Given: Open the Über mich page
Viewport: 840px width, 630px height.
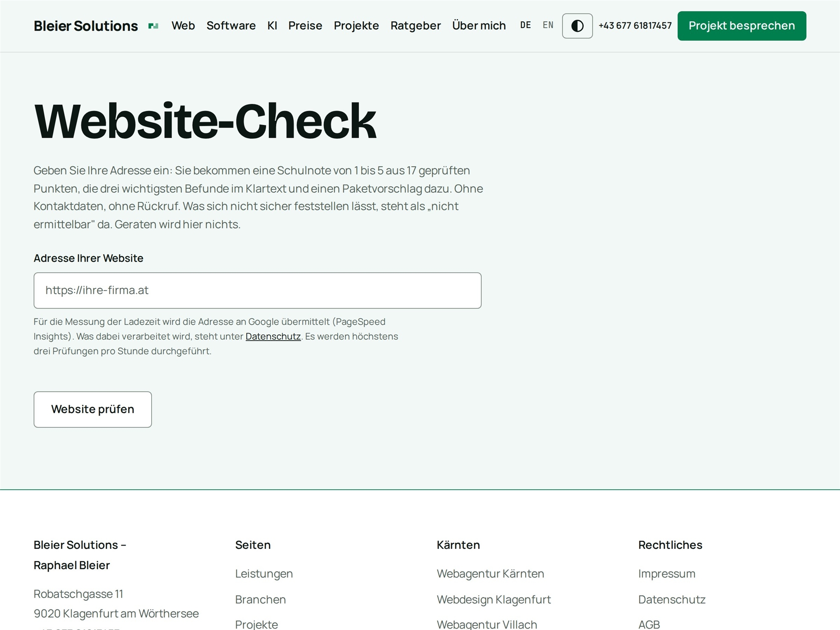Looking at the screenshot, I should (x=479, y=26).
